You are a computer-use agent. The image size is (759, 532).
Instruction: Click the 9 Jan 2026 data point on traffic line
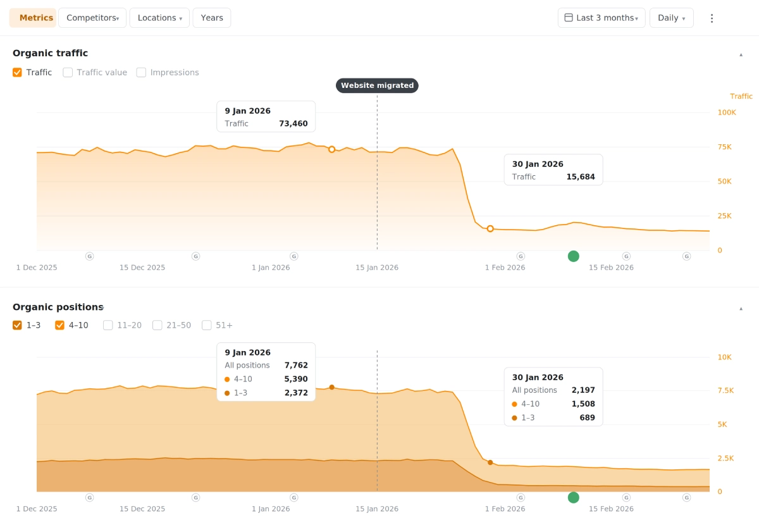(331, 149)
